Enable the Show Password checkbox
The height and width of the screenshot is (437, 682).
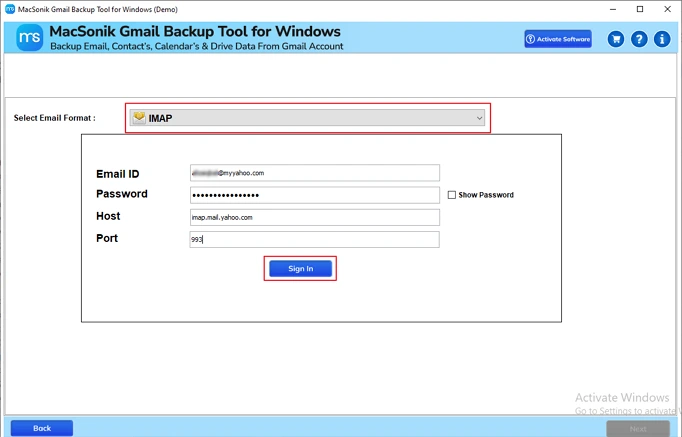pyautogui.click(x=452, y=195)
